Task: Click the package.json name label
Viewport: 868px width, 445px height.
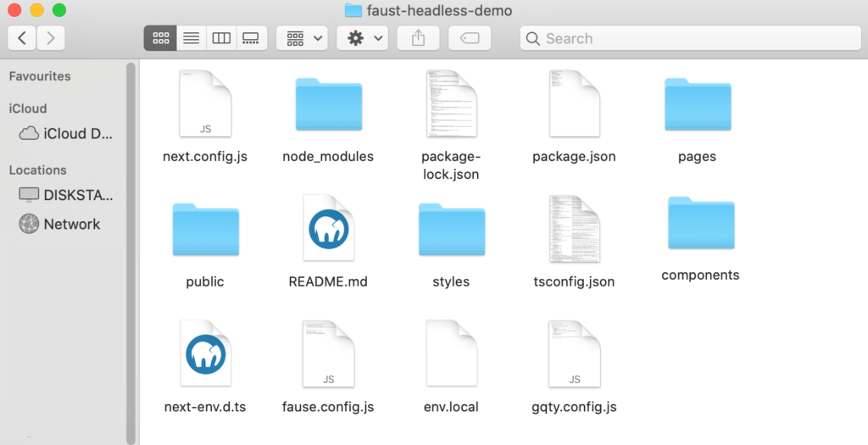Action: tap(574, 157)
